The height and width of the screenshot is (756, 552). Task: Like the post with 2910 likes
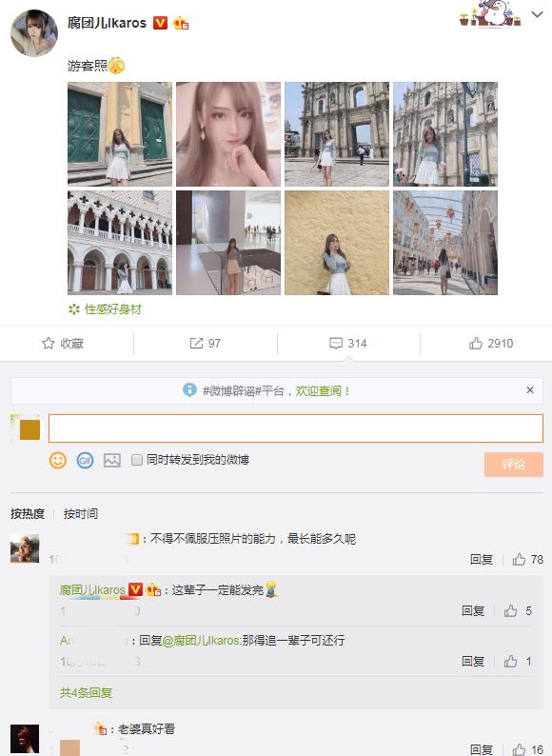pyautogui.click(x=476, y=344)
